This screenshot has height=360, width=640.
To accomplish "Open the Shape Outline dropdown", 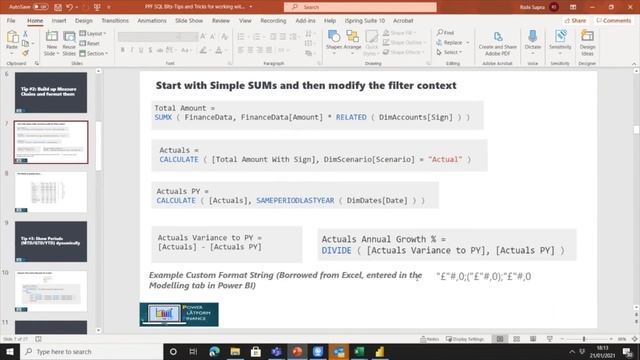I will 404,42.
